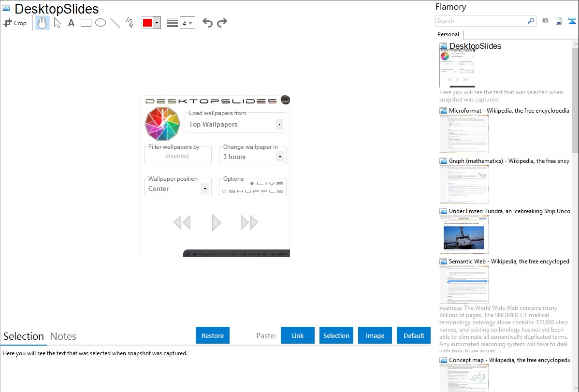Open the color picker dropdown arrow
579x392 pixels.
coord(157,23)
